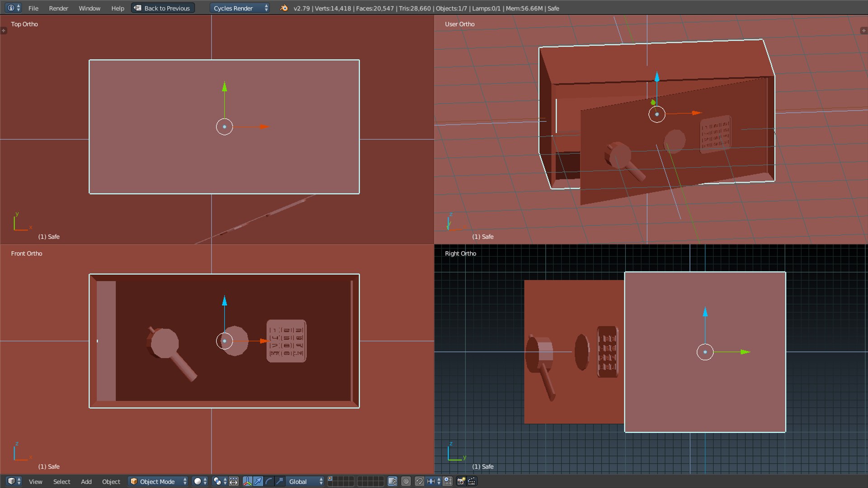Select the translate manipulator arrow
The height and width of the screenshot is (488, 868).
[x=258, y=481]
